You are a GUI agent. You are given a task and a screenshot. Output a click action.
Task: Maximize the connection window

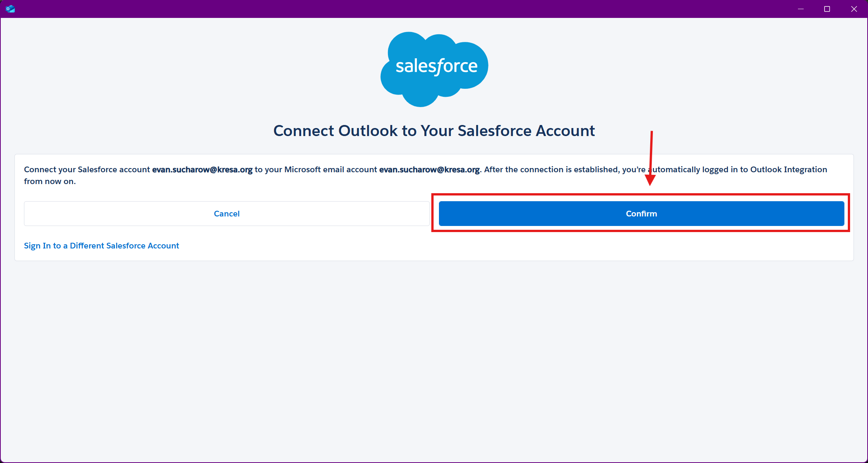click(827, 9)
